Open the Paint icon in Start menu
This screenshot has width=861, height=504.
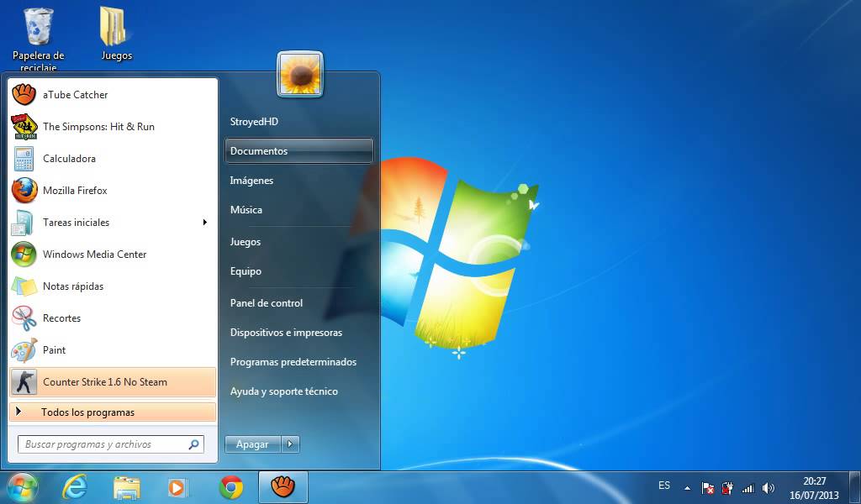tap(24, 350)
